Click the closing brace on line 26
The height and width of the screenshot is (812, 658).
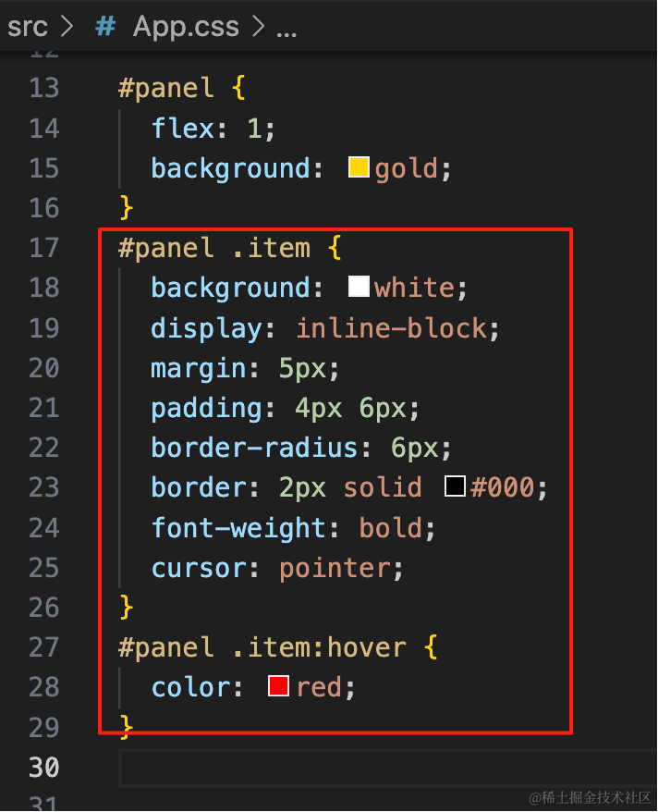click(x=127, y=607)
